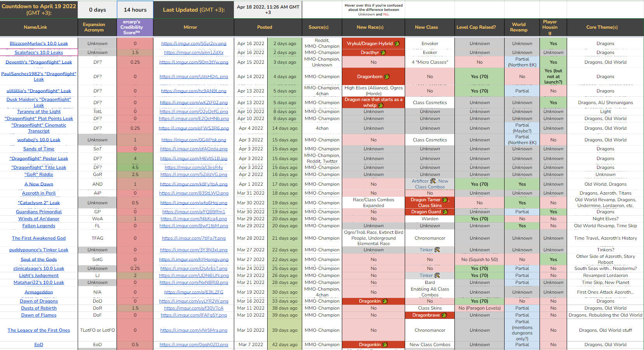Select '4 "Micro Classes"' cell
This screenshot has width=644, height=350.
point(430,62)
